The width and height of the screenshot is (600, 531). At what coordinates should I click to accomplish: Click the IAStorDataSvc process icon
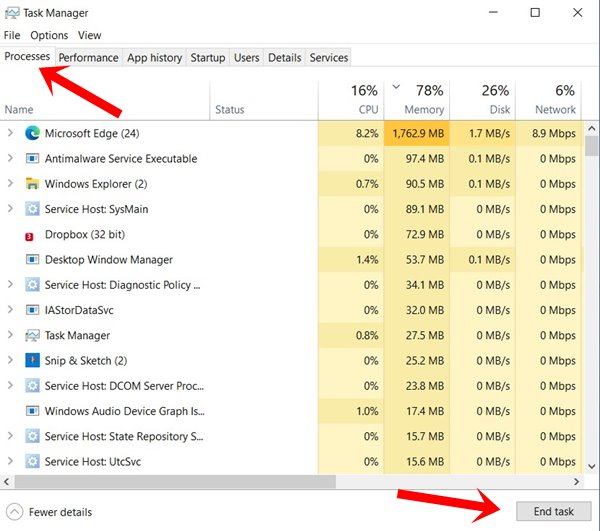(x=33, y=310)
